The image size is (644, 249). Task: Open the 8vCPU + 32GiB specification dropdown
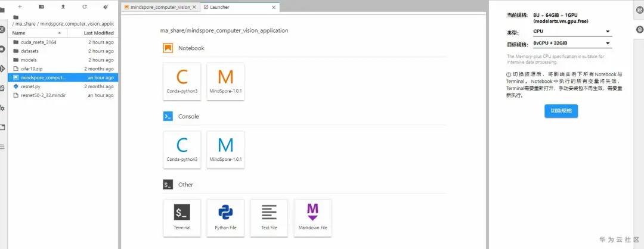coord(571,43)
